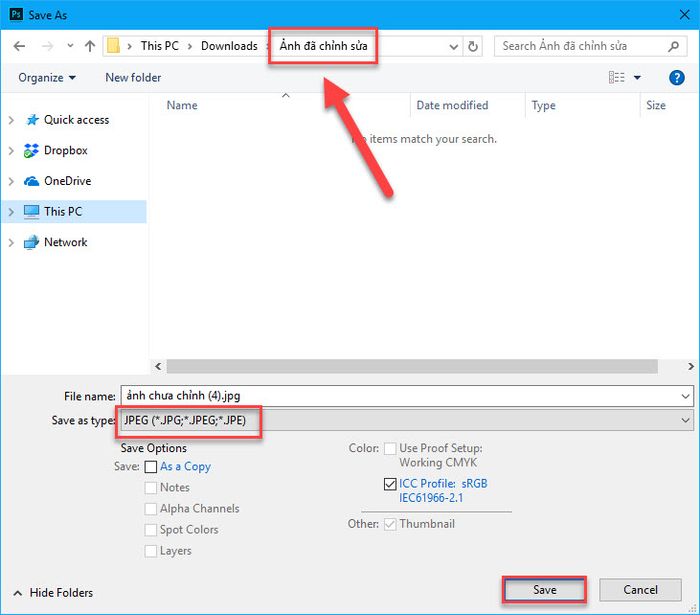The image size is (700, 615).
Task: Close the Save As dialog
Action: 684,15
